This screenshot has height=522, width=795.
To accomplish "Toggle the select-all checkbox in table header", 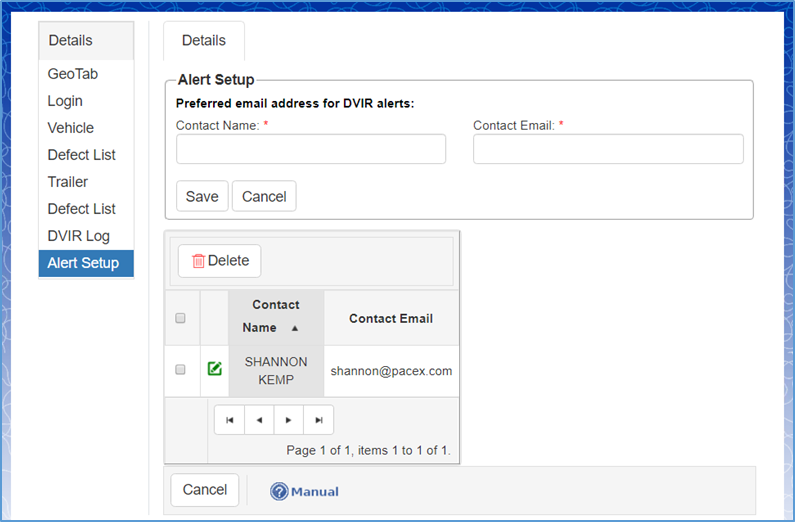I will pos(181,319).
